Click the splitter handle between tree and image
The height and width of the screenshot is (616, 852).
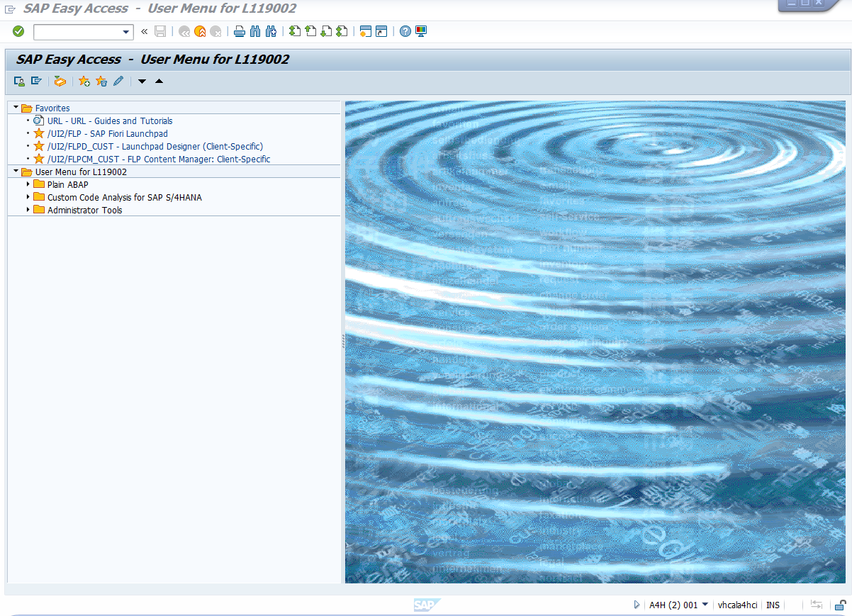tap(343, 342)
